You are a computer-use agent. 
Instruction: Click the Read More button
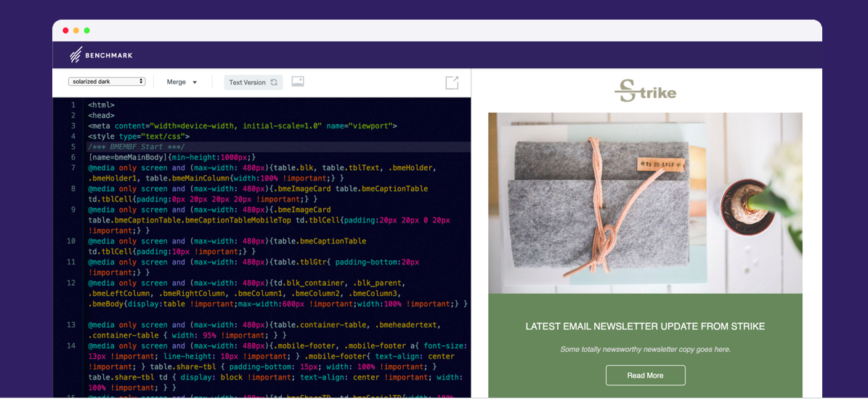[x=645, y=375]
